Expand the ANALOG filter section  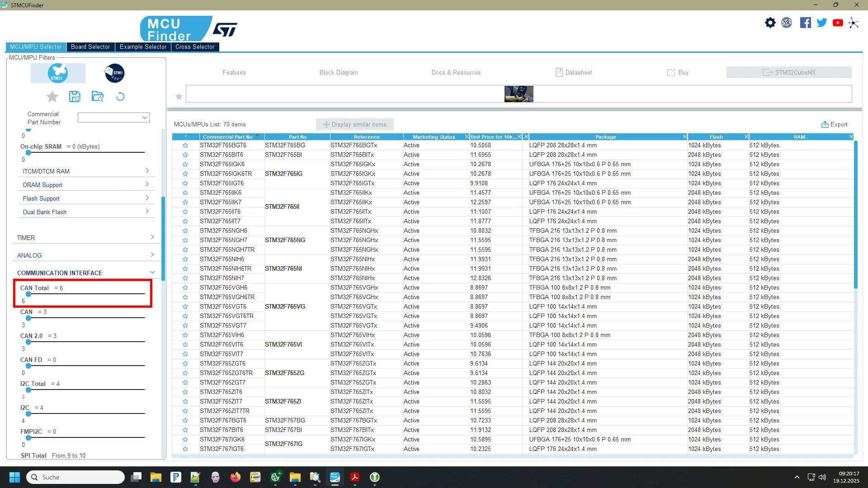point(86,255)
